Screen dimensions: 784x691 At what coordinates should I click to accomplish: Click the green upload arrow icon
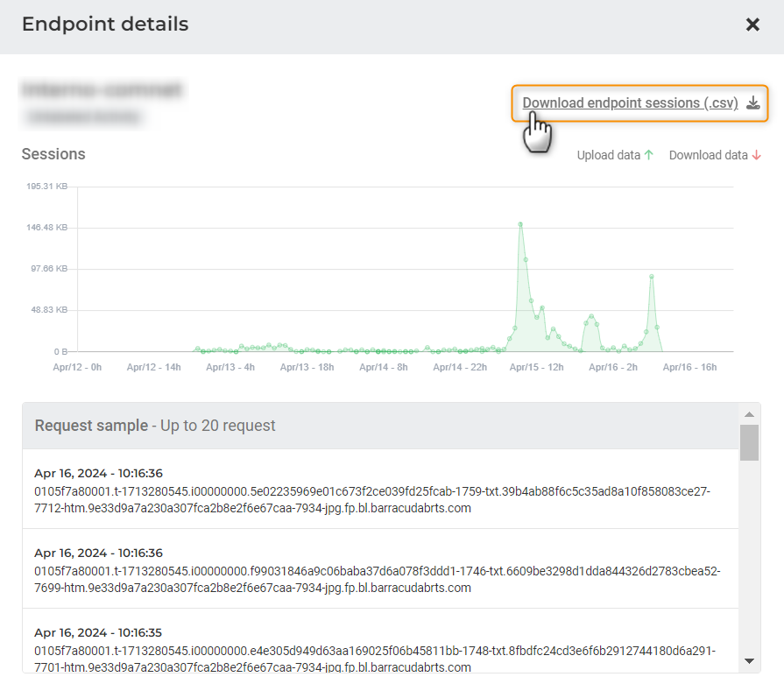[x=649, y=155]
